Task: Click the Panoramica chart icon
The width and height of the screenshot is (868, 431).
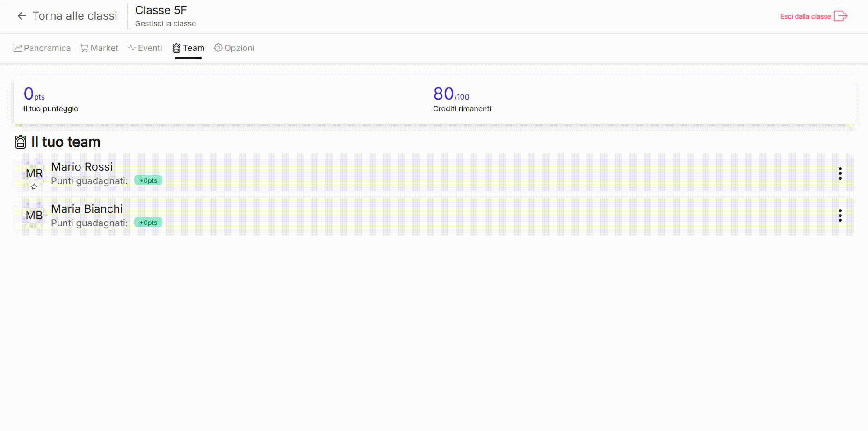Action: pos(18,48)
